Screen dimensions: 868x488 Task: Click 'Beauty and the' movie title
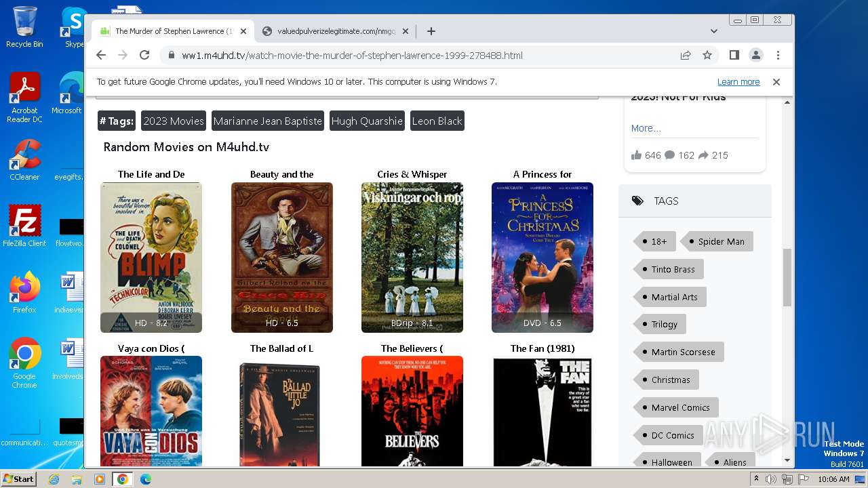(282, 174)
